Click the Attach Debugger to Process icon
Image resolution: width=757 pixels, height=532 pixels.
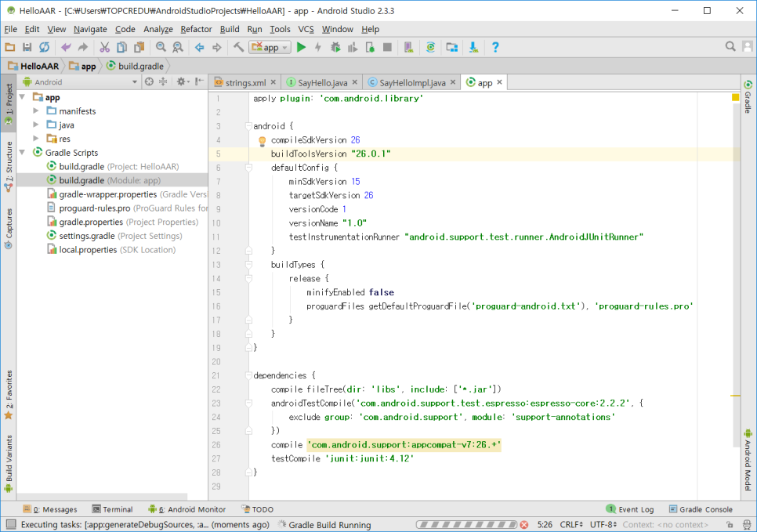[x=370, y=47]
